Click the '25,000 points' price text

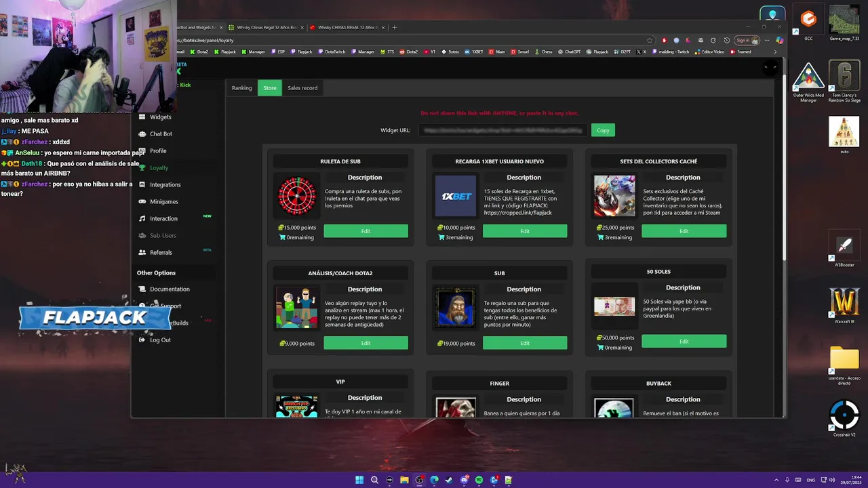coord(616,228)
